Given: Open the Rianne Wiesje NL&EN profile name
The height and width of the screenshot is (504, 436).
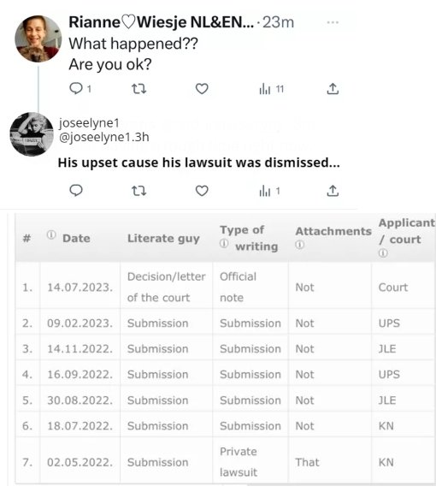Looking at the screenshot, I should (x=162, y=22).
